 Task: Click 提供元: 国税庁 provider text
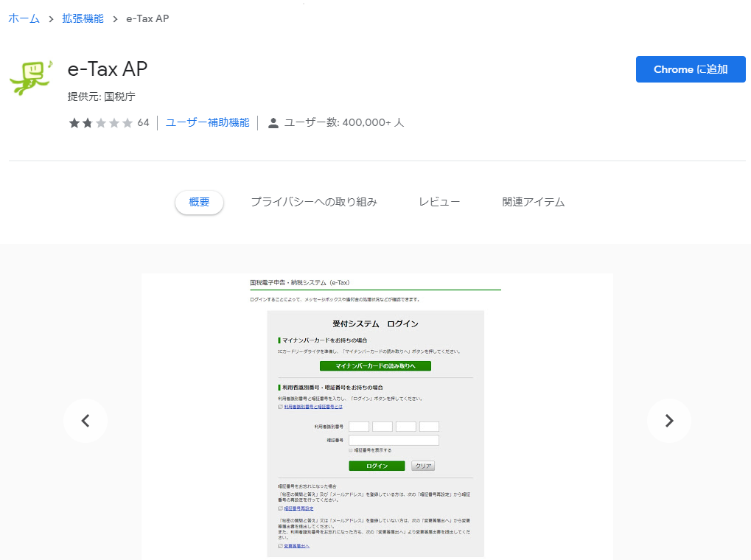(x=102, y=97)
